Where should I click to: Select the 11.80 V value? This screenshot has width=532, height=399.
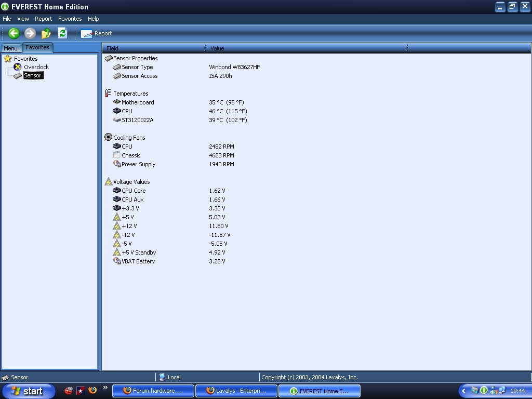[219, 226]
